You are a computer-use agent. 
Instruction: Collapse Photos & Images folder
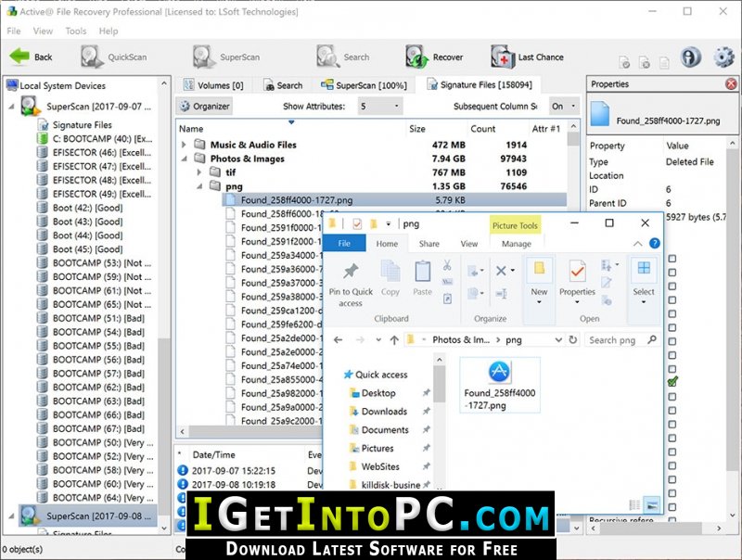click(x=184, y=159)
